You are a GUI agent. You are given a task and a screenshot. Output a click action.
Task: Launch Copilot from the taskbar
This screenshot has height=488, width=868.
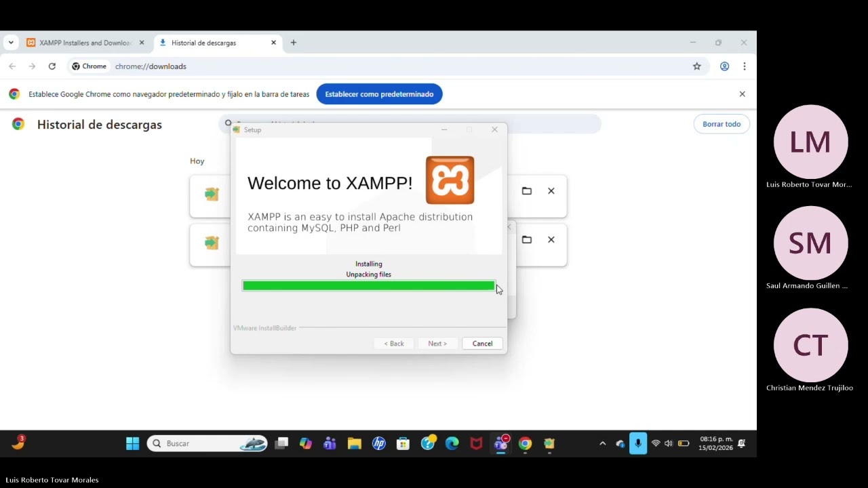click(x=306, y=443)
